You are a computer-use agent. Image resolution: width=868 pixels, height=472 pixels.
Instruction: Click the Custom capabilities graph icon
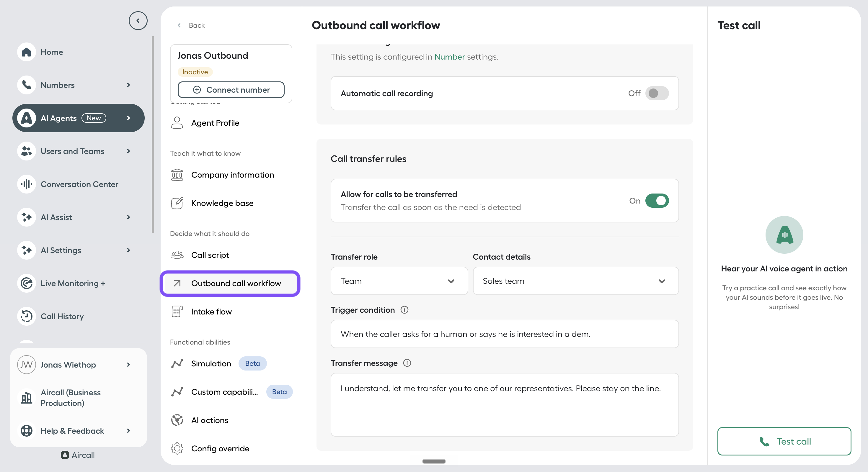tap(177, 391)
